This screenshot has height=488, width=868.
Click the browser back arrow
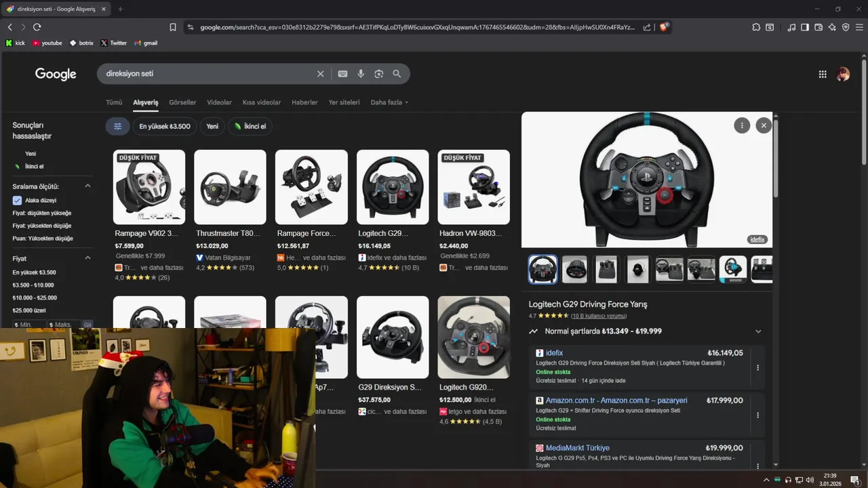pyautogui.click(x=10, y=27)
